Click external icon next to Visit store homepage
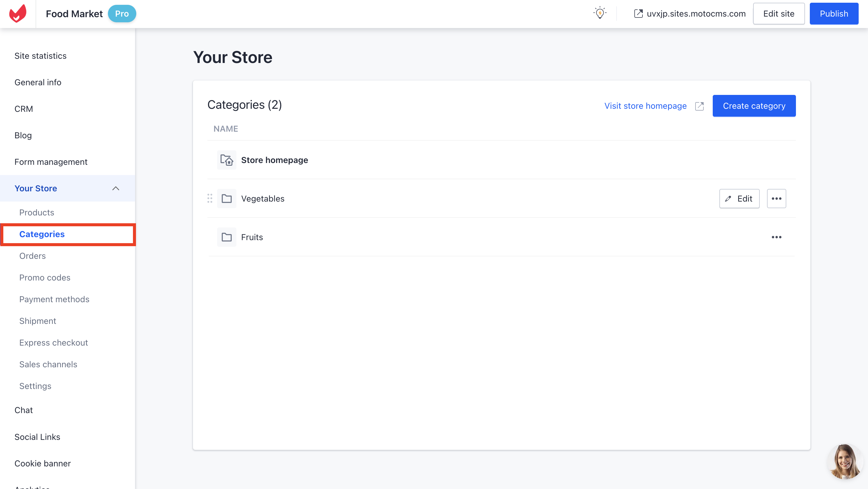 pos(699,106)
